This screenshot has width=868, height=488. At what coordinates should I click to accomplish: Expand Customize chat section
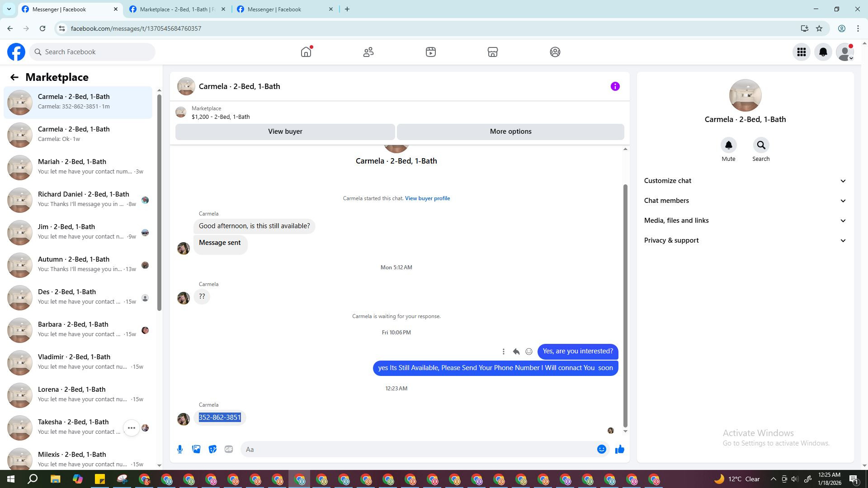[x=745, y=181]
